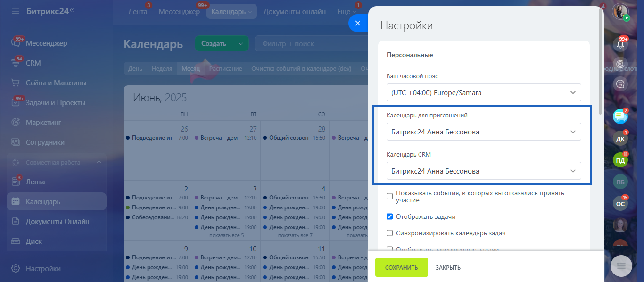
Task: Click показать все 7 under June 3
Action: coord(296,235)
